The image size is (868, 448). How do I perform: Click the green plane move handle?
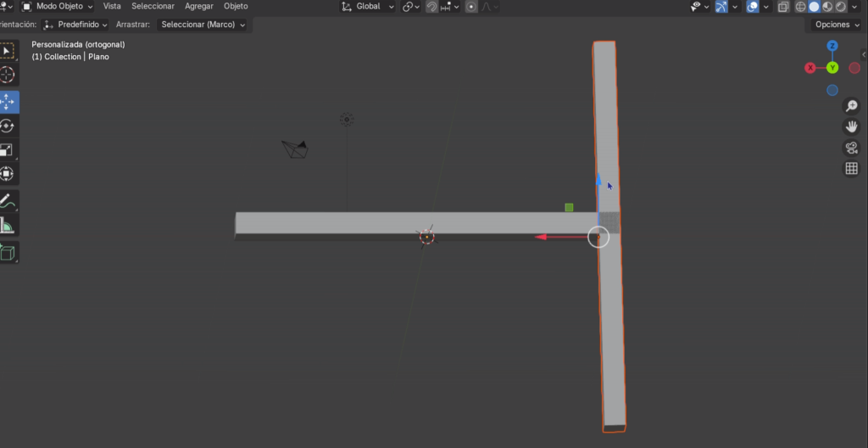569,207
